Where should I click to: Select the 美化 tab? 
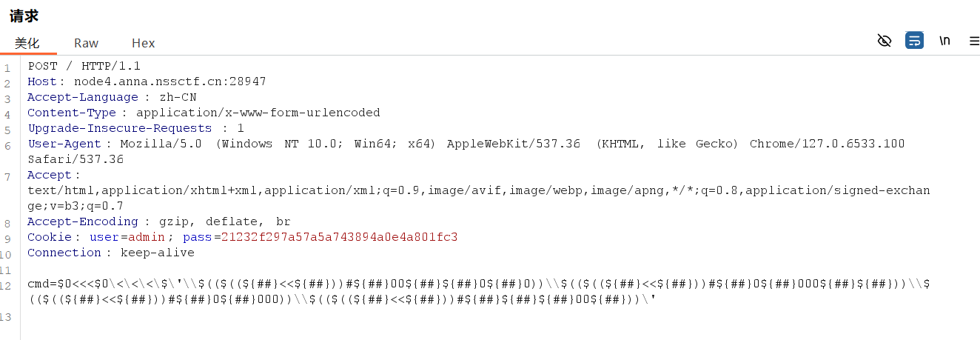(27, 43)
